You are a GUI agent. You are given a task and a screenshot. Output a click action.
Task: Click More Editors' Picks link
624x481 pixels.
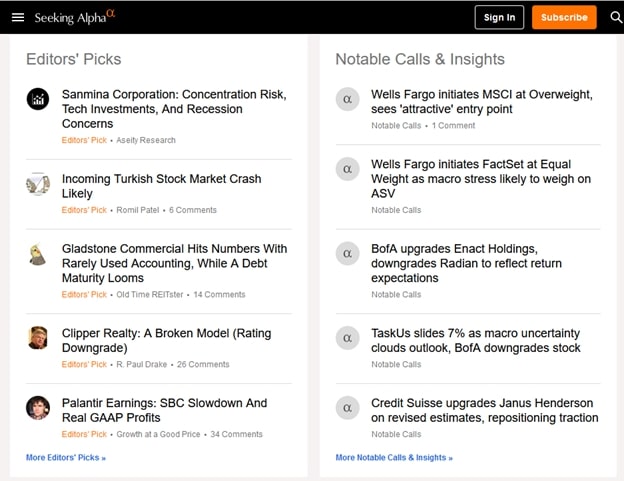66,458
